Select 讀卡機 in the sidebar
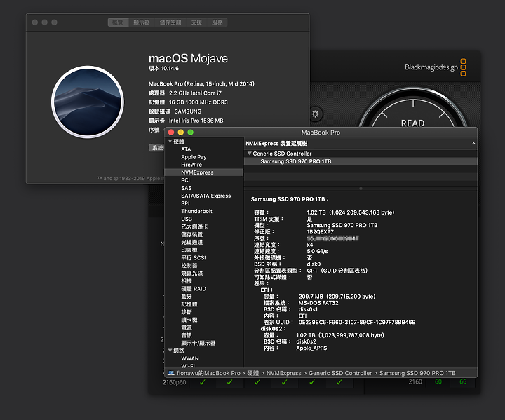The width and height of the screenshot is (505, 420). (x=189, y=320)
